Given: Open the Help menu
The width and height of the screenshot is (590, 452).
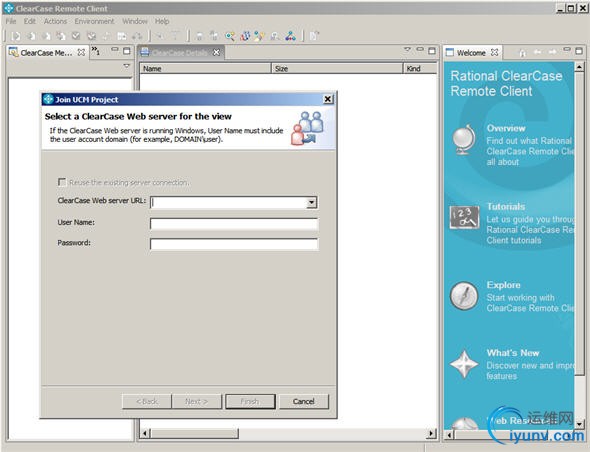Looking at the screenshot, I should [x=162, y=21].
